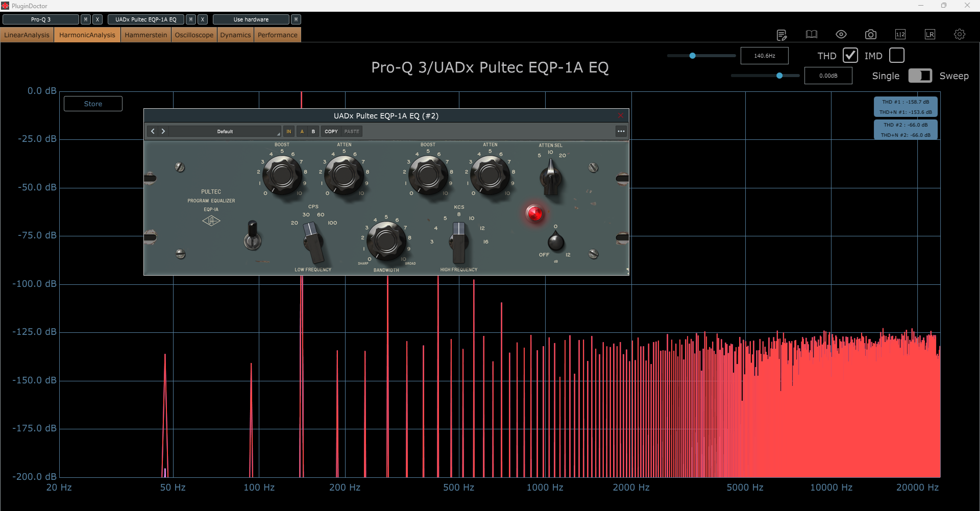Open the Hammerstein tab
Screen dimensions: 980x511
[146, 35]
